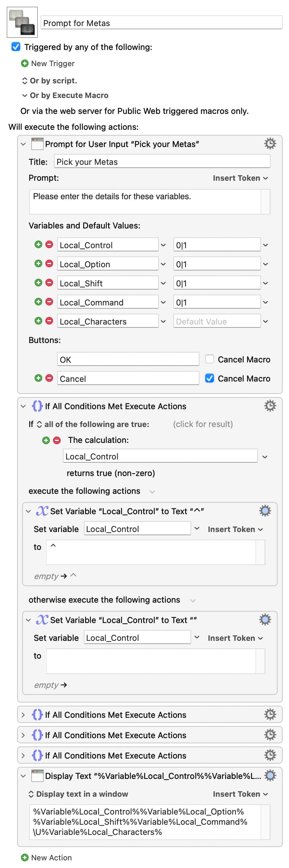Open Local_Option variable name dropdown

click(x=163, y=264)
